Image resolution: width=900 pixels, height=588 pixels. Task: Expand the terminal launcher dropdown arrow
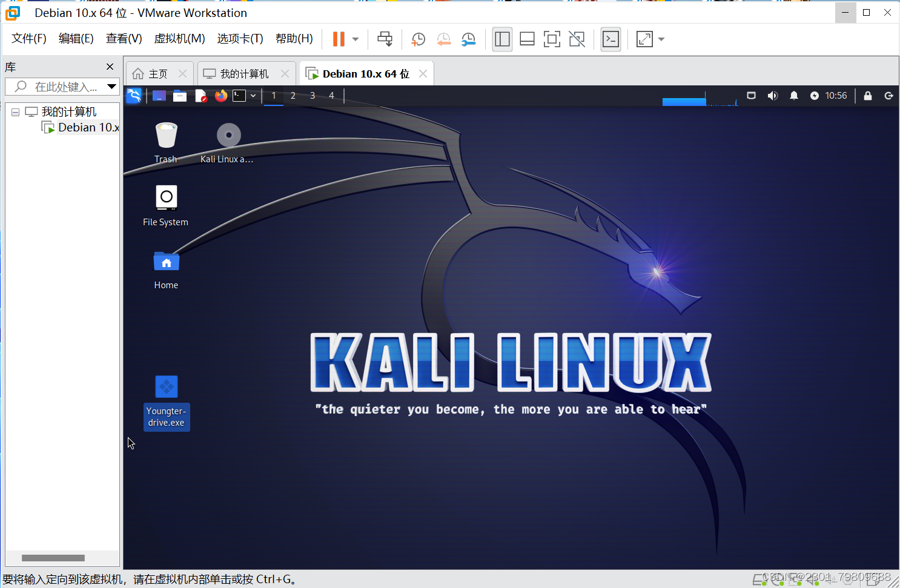coord(253,96)
